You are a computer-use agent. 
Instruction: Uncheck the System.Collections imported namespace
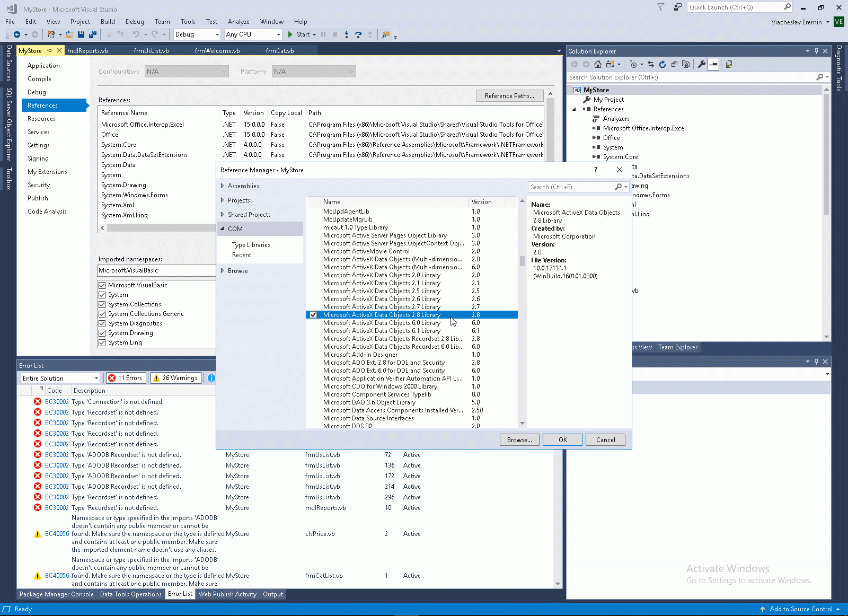click(x=102, y=304)
